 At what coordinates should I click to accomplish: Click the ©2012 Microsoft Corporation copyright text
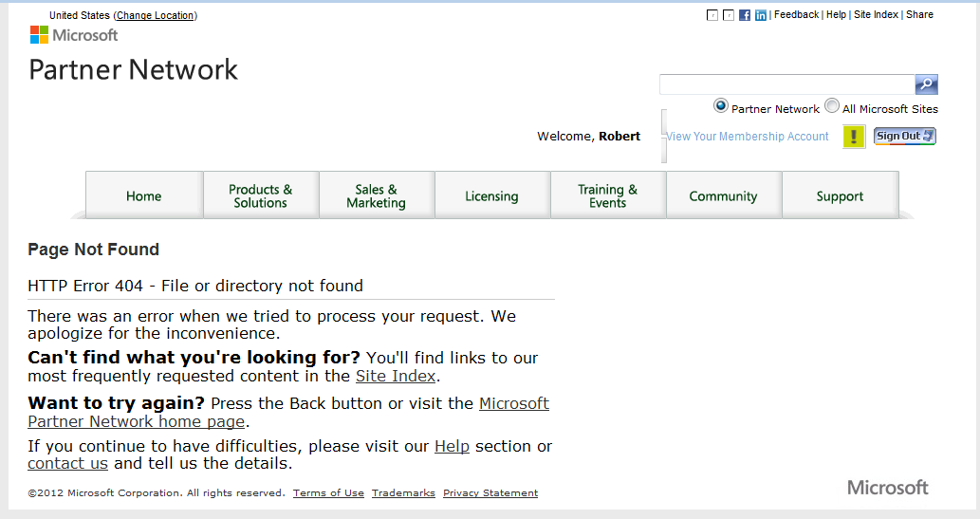point(157,492)
